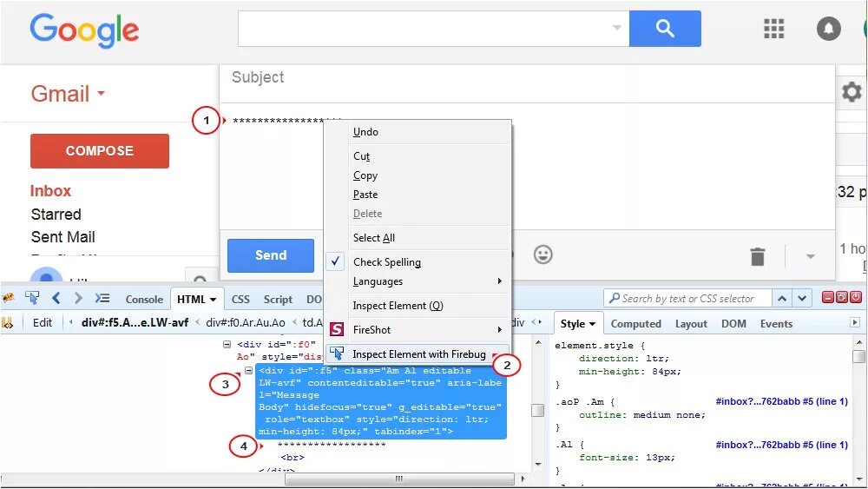Open Firebug in new window
The image size is (868, 489).
point(841,297)
